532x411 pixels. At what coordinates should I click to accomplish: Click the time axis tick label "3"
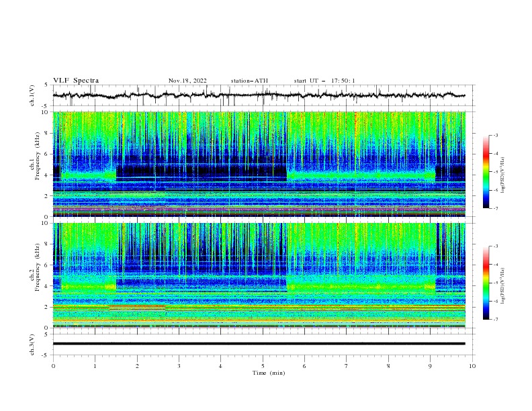179,366
